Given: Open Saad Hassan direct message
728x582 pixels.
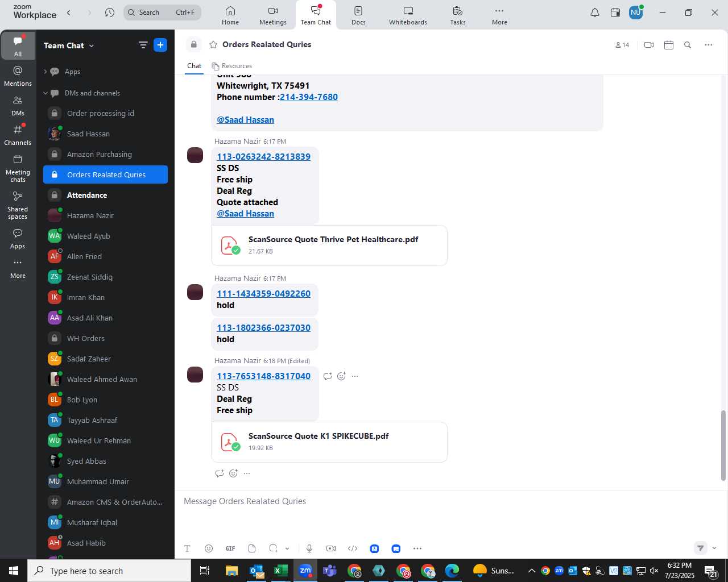Looking at the screenshot, I should click(x=105, y=134).
